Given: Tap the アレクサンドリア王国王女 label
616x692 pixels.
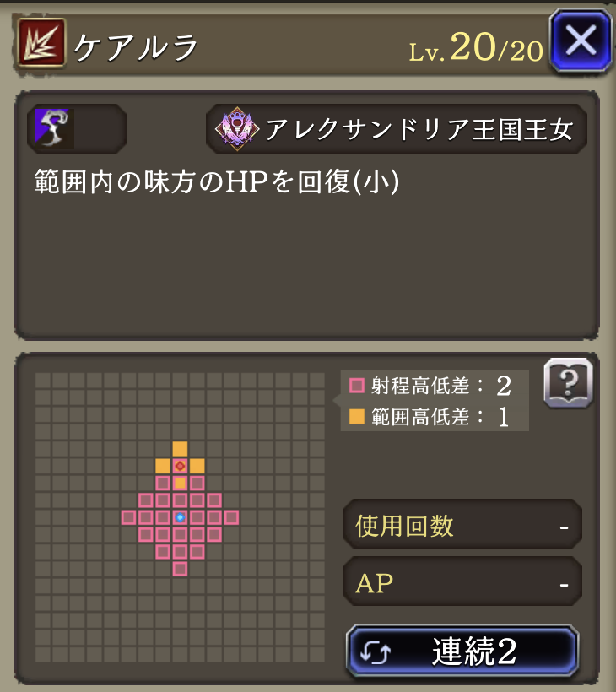Looking at the screenshot, I should click(x=419, y=129).
